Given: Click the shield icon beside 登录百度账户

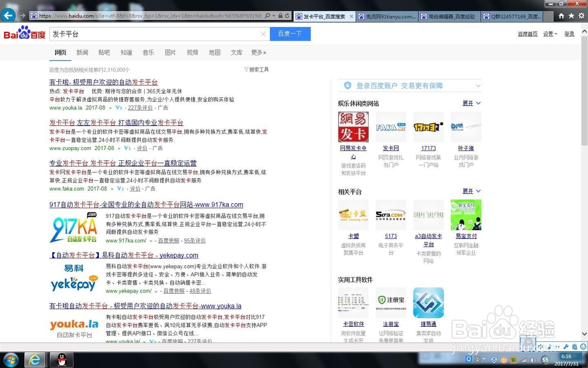Looking at the screenshot, I should click(348, 85).
